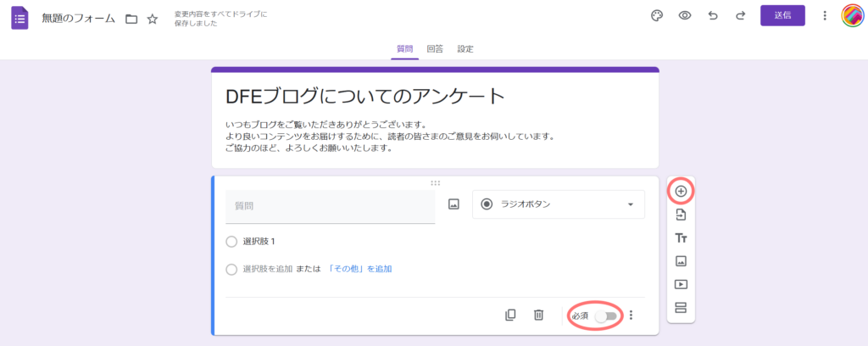Toggle the 必須 required switch
Viewport: 868px width, 346px height.
click(605, 315)
